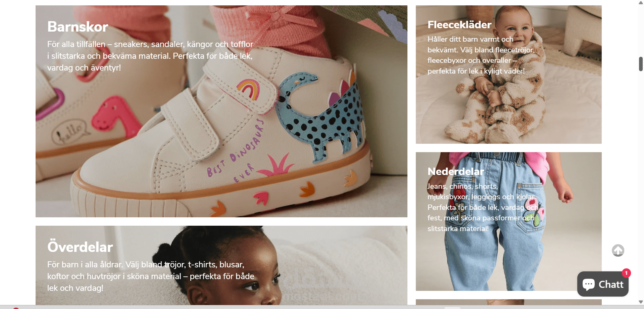Click the red chat notification badge

coord(626,273)
